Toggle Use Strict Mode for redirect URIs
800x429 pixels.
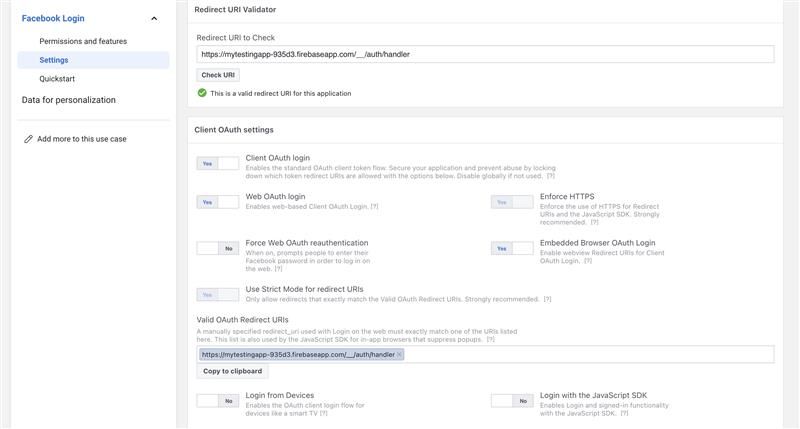point(218,295)
